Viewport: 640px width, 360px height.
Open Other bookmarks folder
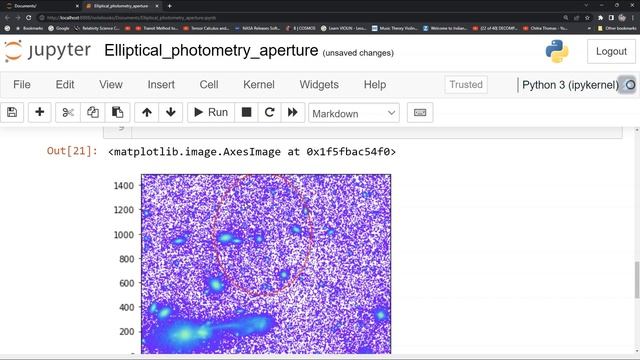pyautogui.click(x=616, y=29)
